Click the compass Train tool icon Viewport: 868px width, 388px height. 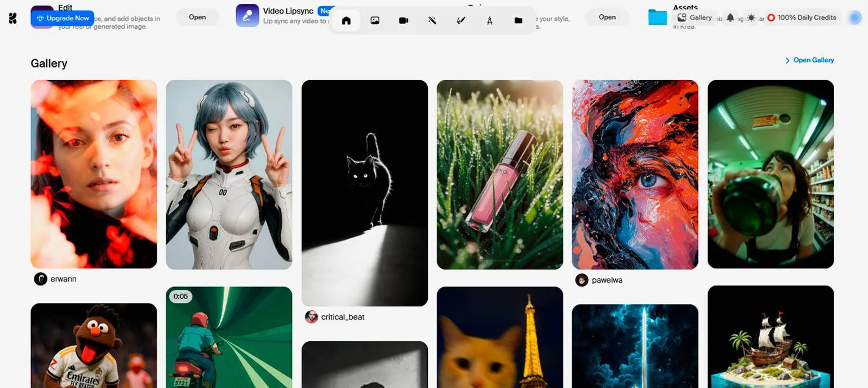click(489, 20)
